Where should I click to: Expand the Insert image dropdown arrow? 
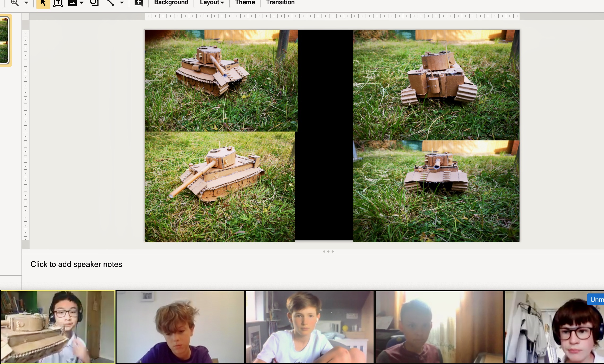click(82, 3)
